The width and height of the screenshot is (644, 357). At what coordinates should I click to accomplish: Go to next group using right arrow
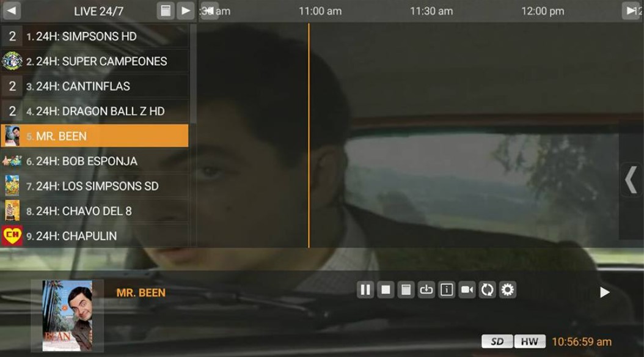coord(186,10)
